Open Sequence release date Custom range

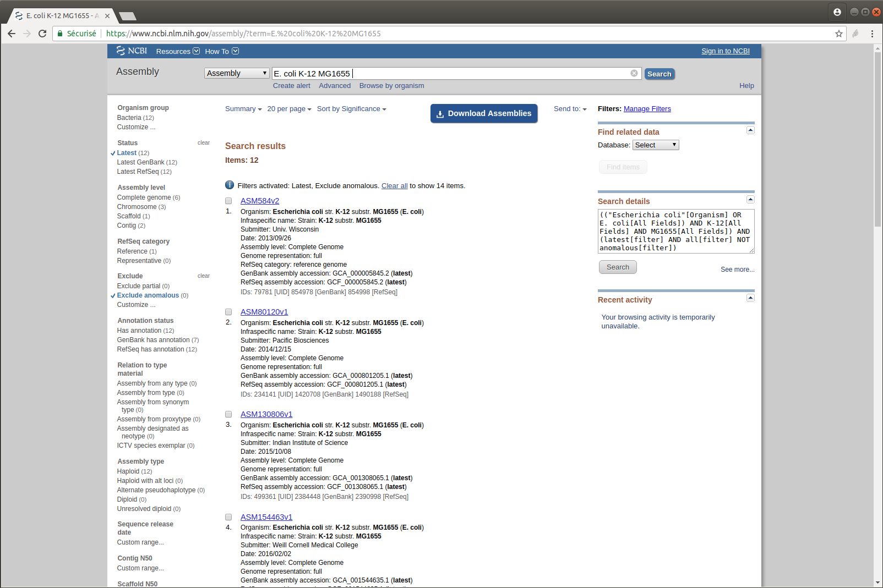click(x=140, y=542)
